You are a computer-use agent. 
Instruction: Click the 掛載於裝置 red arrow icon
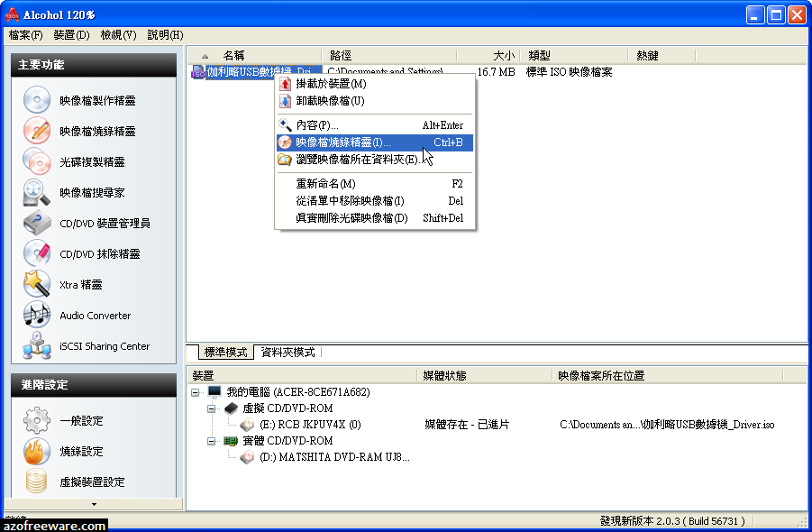coord(285,84)
